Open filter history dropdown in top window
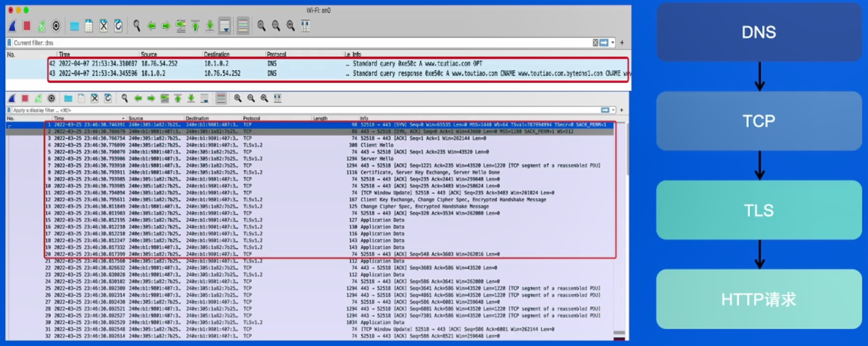868x346 pixels. click(x=613, y=43)
